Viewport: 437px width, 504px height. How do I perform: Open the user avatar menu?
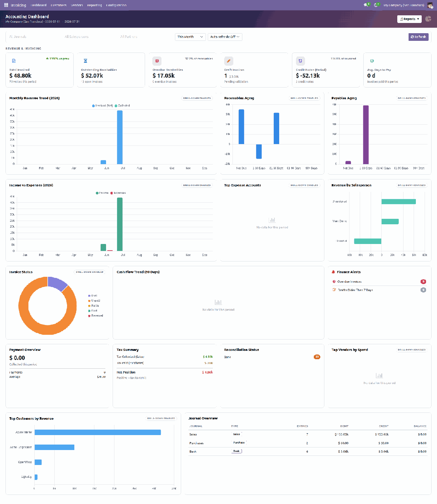coord(429,5)
